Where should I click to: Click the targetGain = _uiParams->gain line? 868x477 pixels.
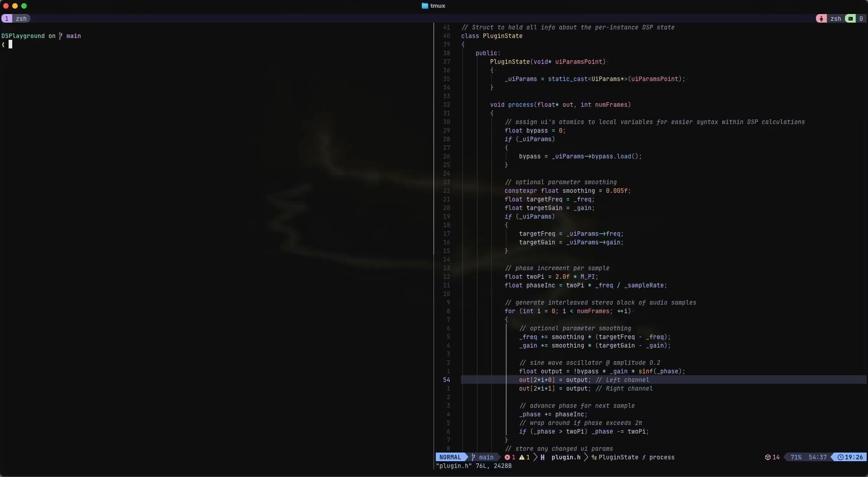[x=571, y=242]
